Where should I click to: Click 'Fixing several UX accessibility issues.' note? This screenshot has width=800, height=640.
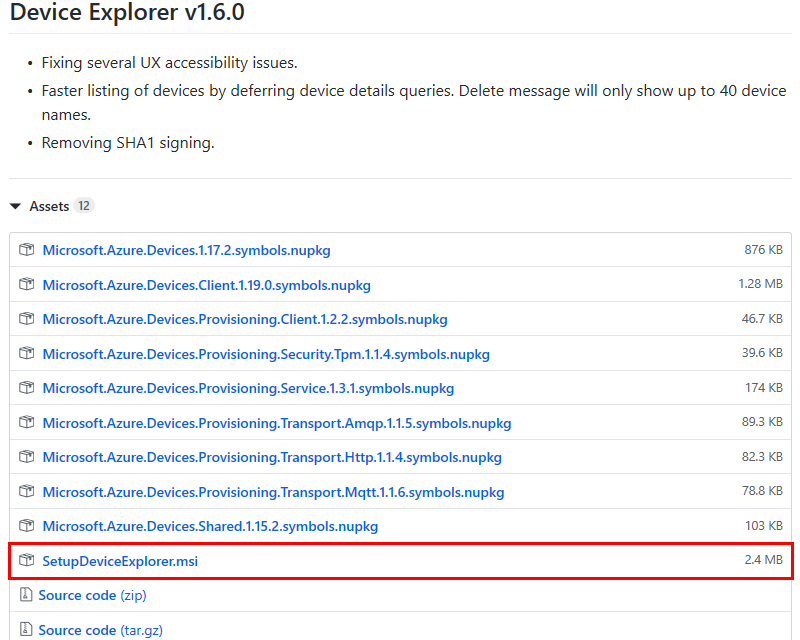click(169, 63)
